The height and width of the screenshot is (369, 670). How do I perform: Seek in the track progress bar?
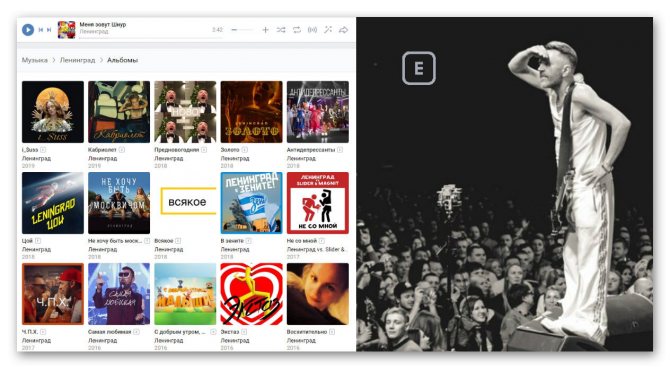coord(151,38)
